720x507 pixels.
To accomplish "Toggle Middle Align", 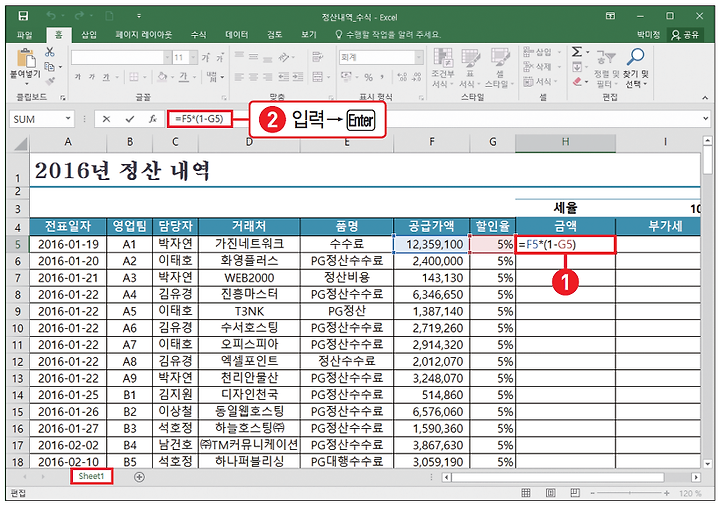I will pyautogui.click(x=253, y=57).
